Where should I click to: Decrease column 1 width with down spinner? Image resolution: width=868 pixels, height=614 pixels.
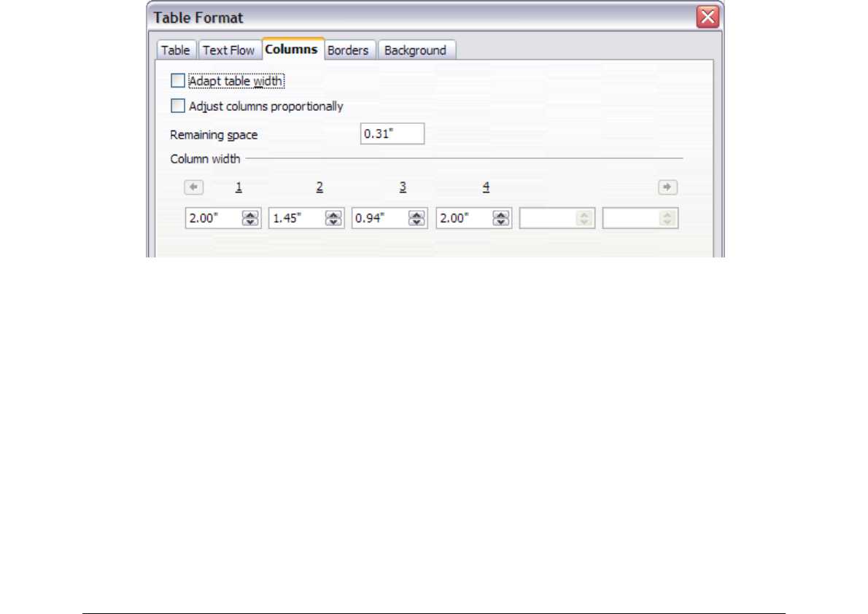point(250,222)
